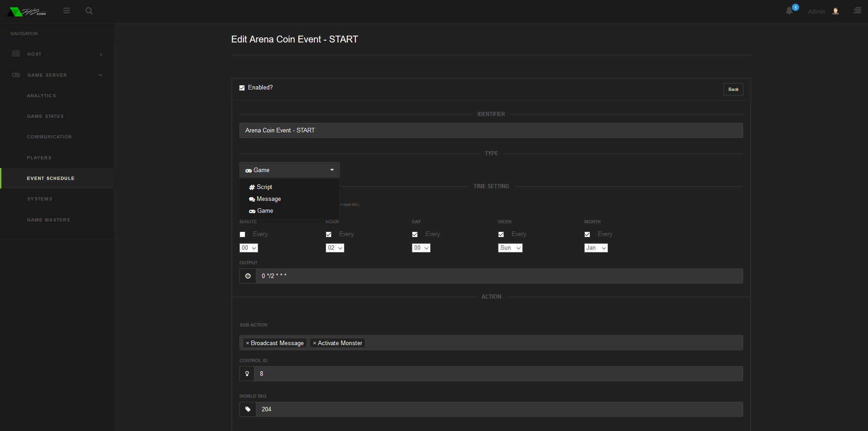Click the Control ID field containing 8
868x431 pixels.
click(x=499, y=373)
